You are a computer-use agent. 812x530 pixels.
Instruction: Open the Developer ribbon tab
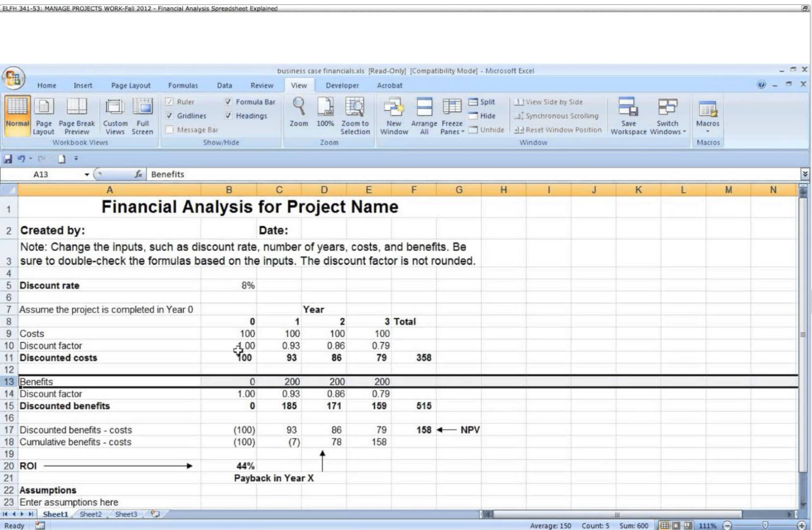tap(342, 85)
